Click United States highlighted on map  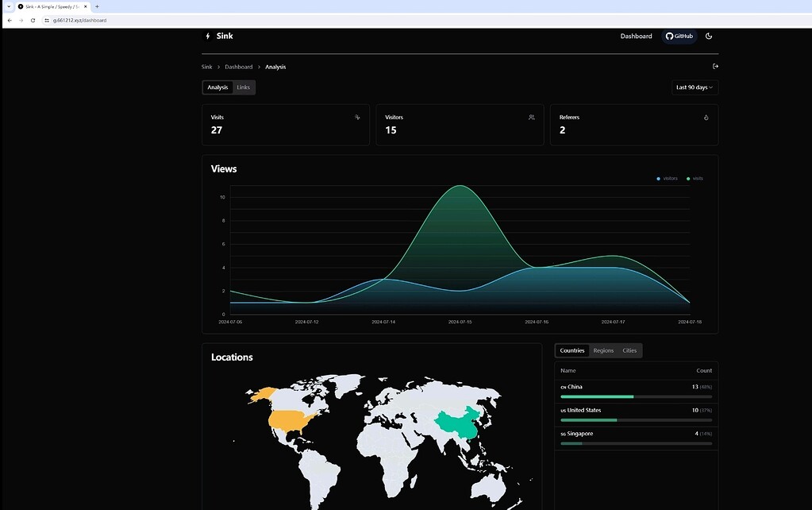289,421
